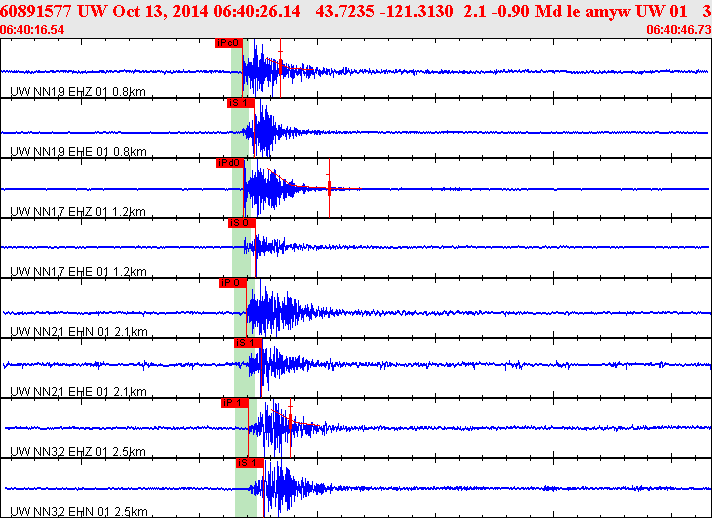Click the iPc0 pick flag on NN19 EHZ

[x=228, y=43]
